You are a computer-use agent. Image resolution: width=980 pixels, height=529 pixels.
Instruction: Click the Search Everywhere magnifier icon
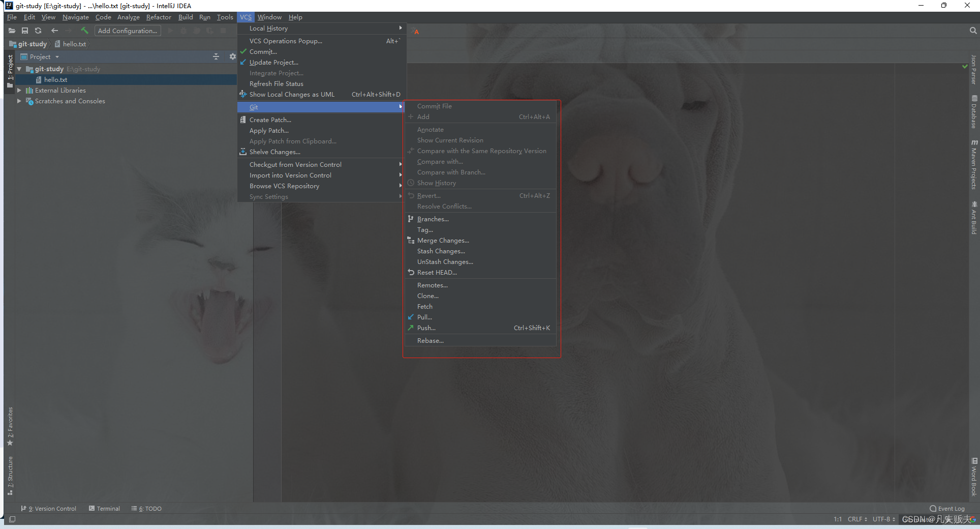tap(973, 31)
